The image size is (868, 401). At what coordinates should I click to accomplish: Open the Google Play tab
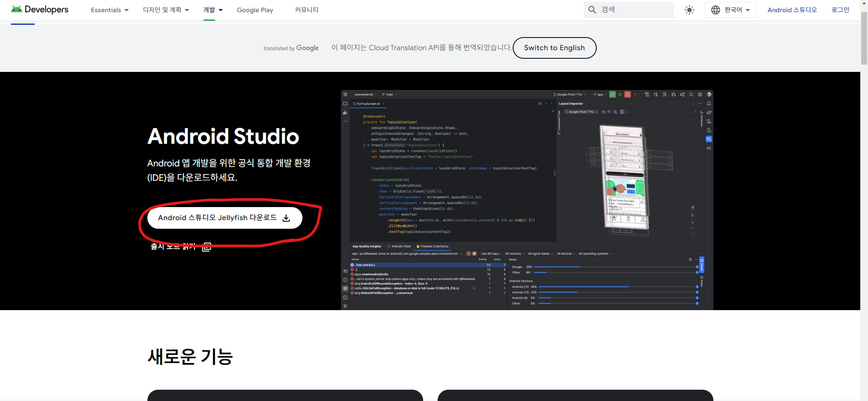coord(255,10)
